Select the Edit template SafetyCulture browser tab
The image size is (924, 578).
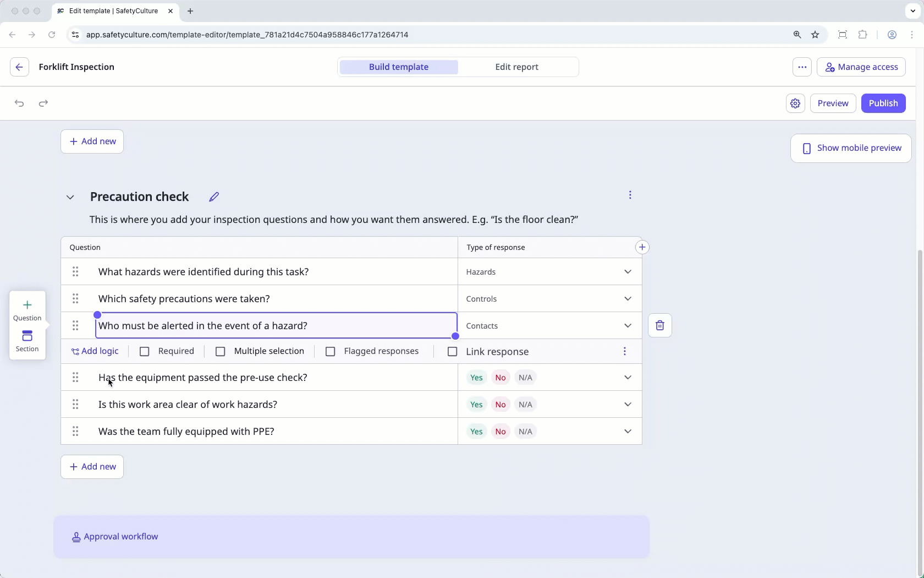pyautogui.click(x=114, y=11)
